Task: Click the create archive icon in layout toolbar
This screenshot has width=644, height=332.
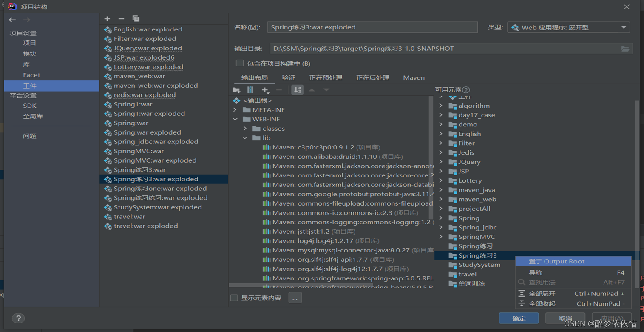Action: tap(250, 90)
